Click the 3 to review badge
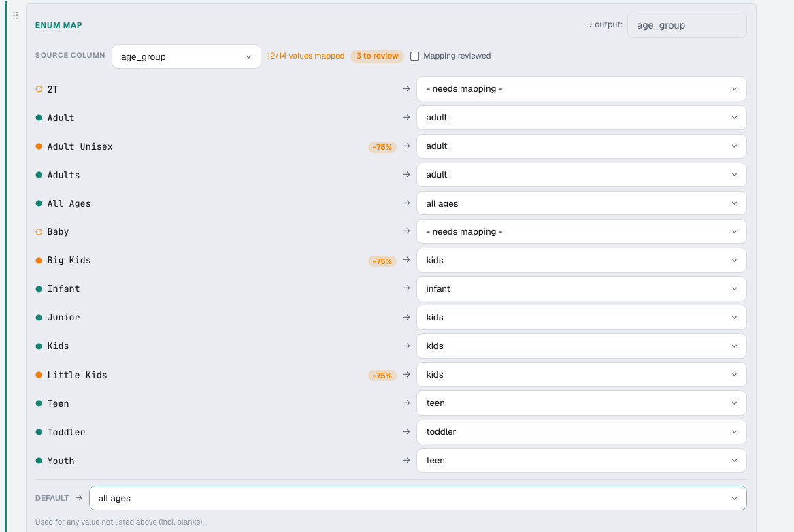Screen dimensions: 794x532 377,56
